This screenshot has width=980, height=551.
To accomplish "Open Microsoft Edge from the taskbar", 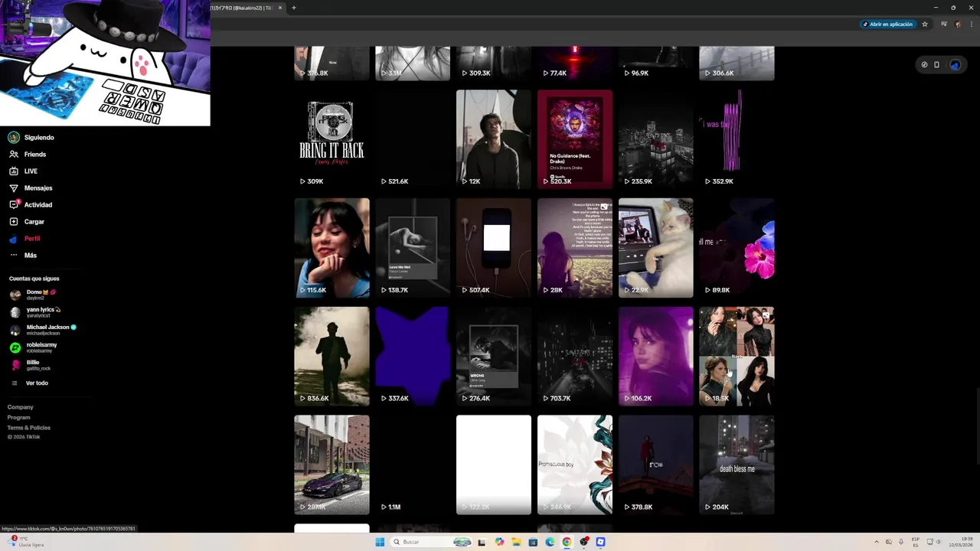I will pyautogui.click(x=550, y=542).
